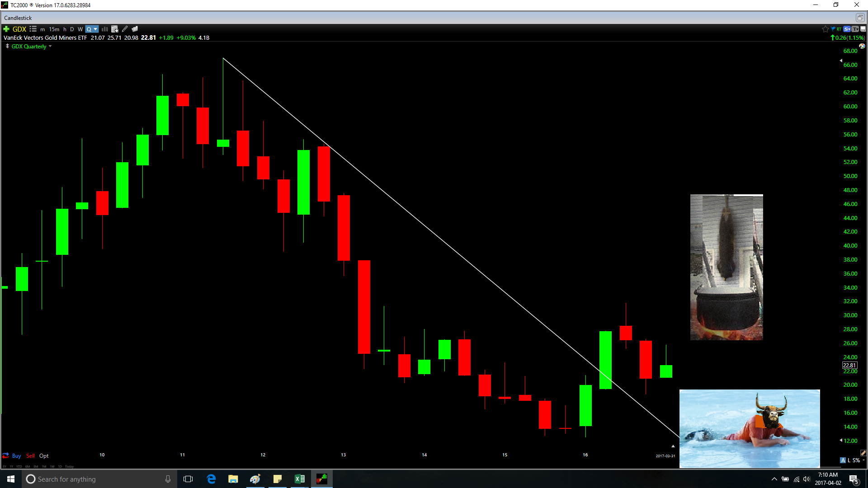Open the condition formula calculator icon
This screenshot has height=488, width=868.
(x=114, y=29)
